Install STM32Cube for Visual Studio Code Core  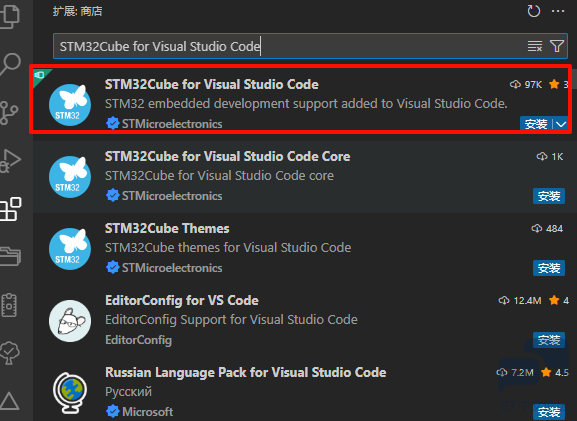point(549,196)
